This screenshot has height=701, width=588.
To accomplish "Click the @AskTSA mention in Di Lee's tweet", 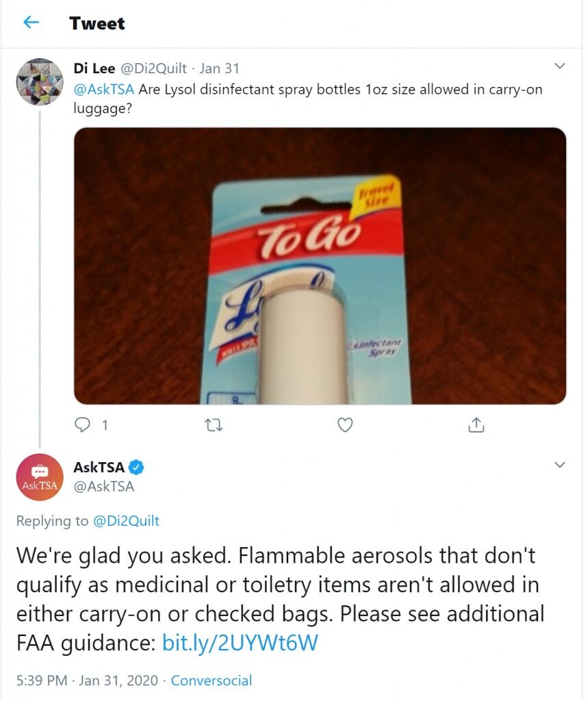I will coord(104,90).
